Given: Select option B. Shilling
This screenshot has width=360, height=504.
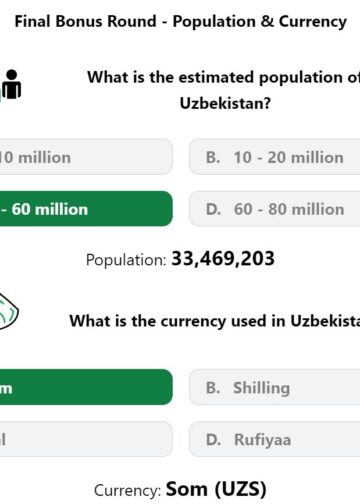Looking at the screenshot, I should pos(274,387).
